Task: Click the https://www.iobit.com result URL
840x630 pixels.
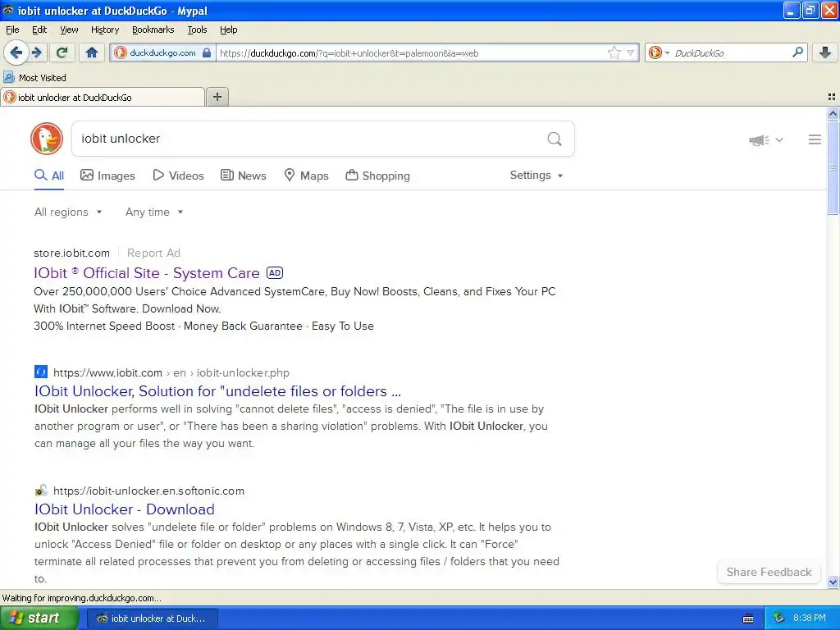Action: point(107,372)
